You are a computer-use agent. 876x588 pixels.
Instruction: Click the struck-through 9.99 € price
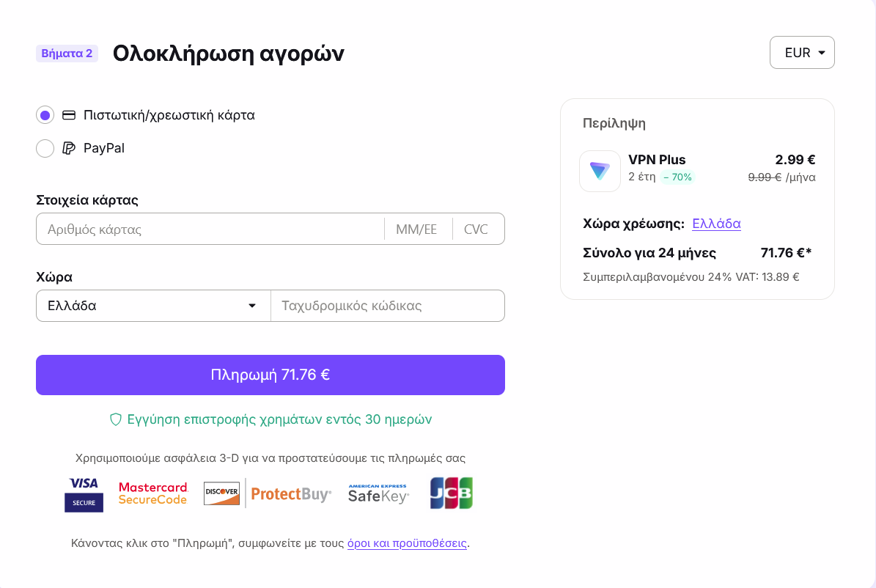tap(765, 177)
